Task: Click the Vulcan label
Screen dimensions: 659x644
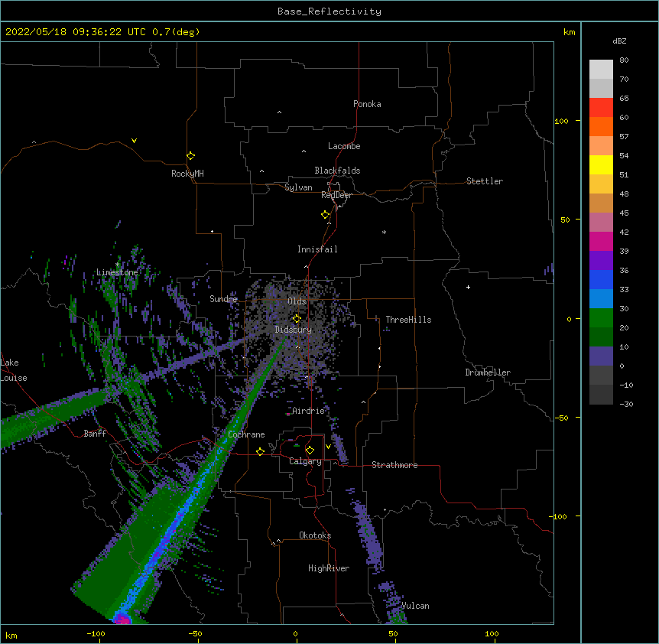Action: 415,606
